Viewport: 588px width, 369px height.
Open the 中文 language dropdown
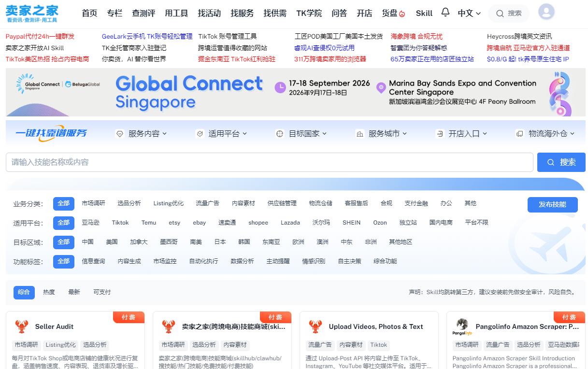(469, 14)
